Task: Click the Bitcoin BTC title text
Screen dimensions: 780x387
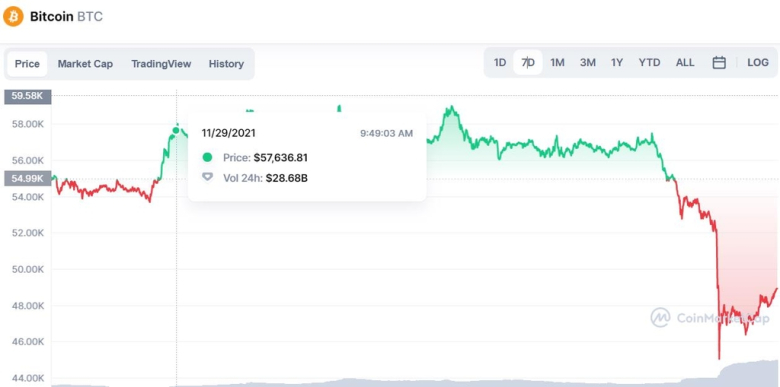Action: [66, 16]
